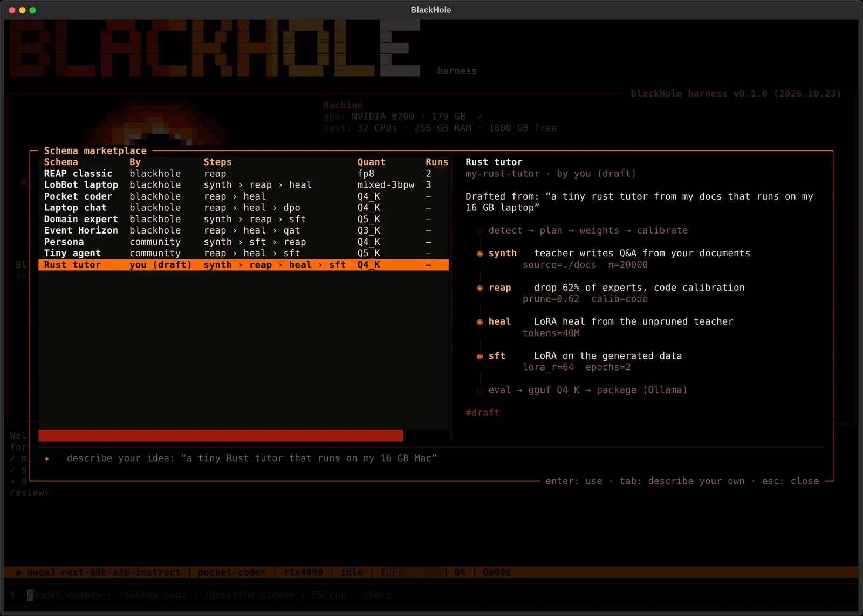Click the orange sparkle icon before describe prompt
Screen dimensions: 863x616
47,458
